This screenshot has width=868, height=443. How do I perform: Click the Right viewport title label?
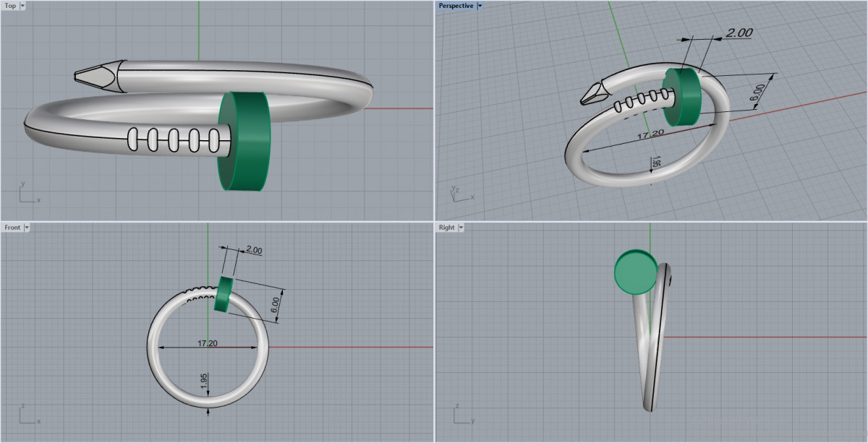coord(446,228)
